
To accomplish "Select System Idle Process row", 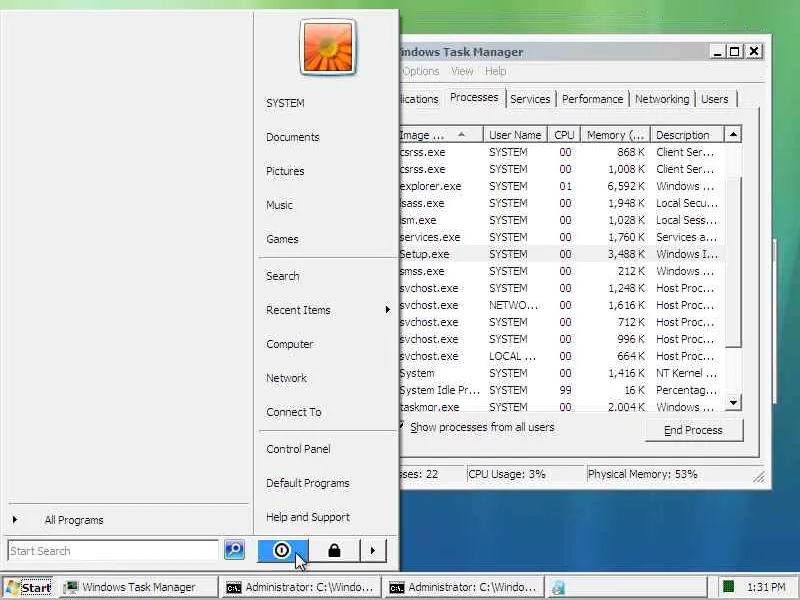I will pyautogui.click(x=561, y=390).
